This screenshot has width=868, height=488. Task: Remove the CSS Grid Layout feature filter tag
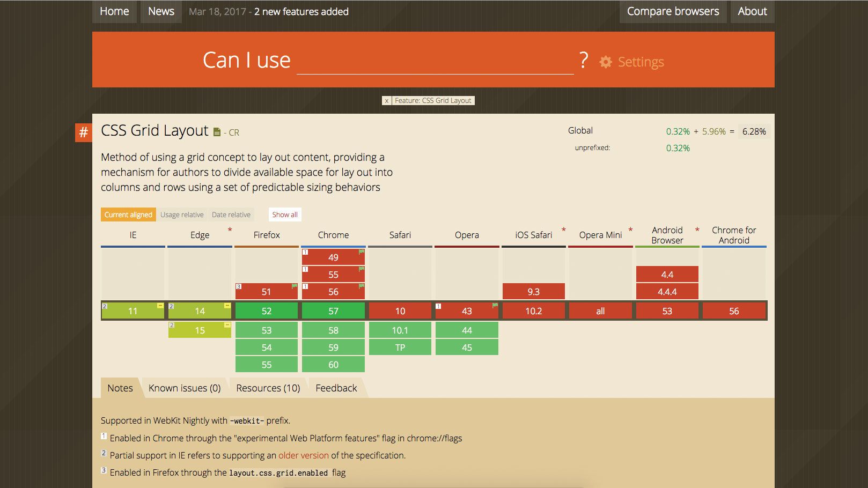387,100
